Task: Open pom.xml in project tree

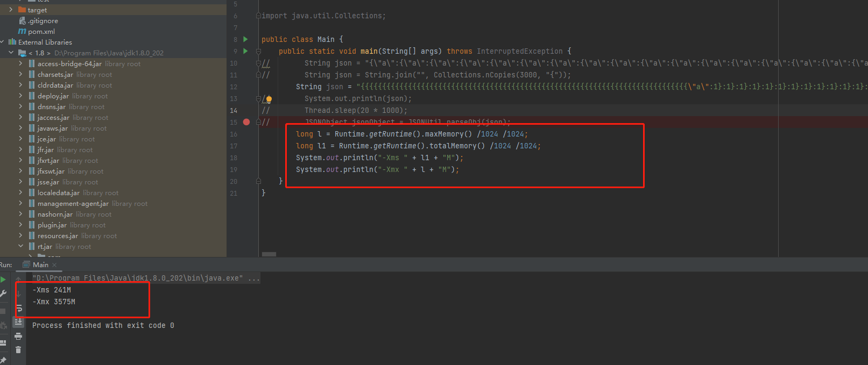Action: pos(41,31)
